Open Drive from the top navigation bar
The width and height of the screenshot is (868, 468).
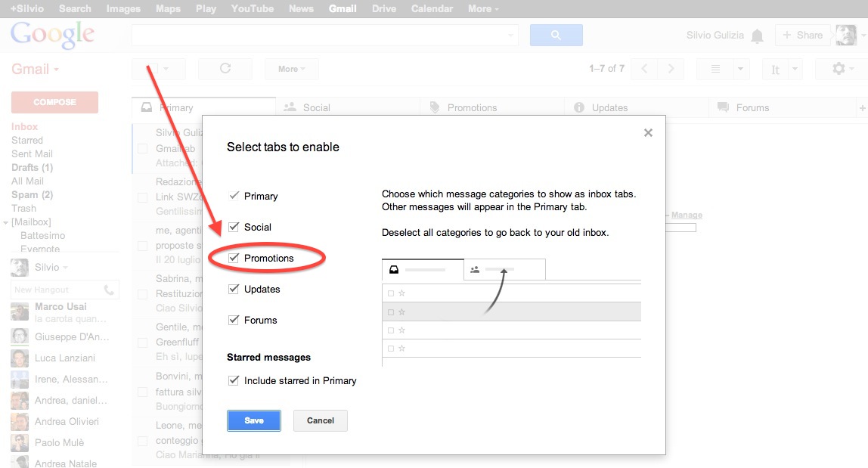click(x=383, y=8)
